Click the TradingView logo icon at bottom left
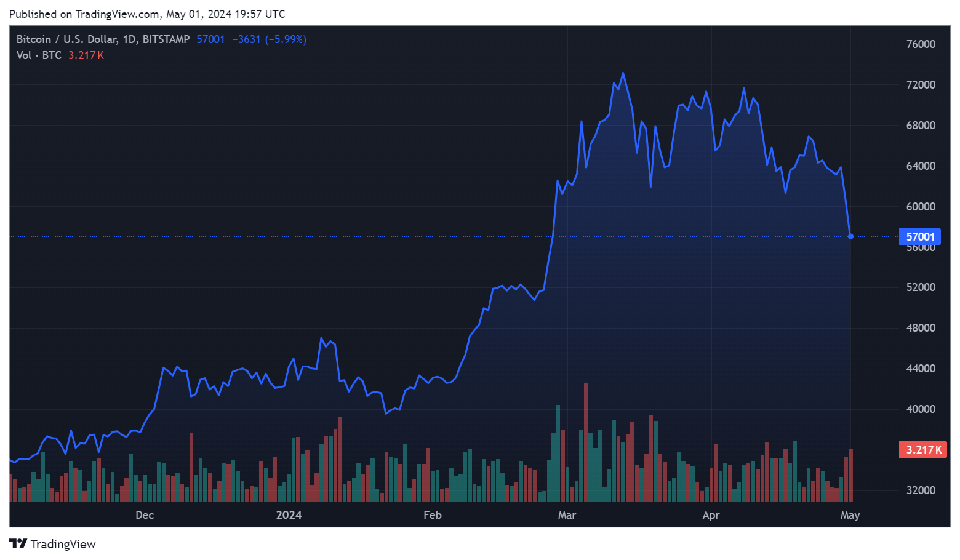 (18, 543)
